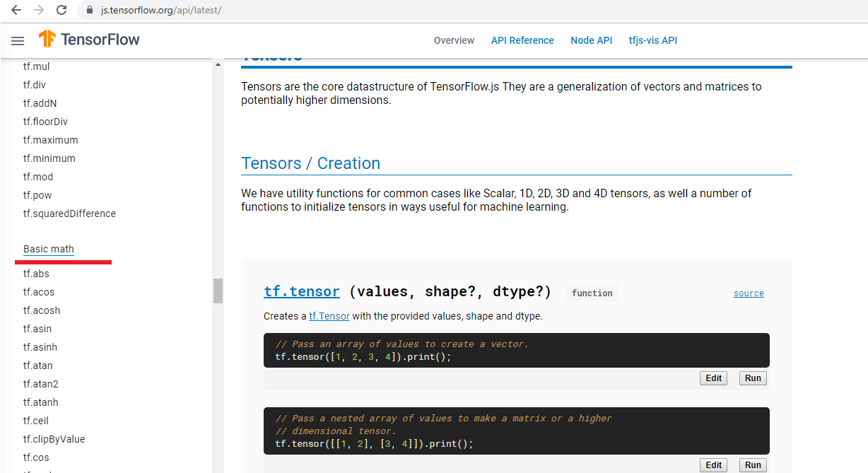View site info via the padlock icon
The width and height of the screenshot is (868, 473).
point(89,11)
